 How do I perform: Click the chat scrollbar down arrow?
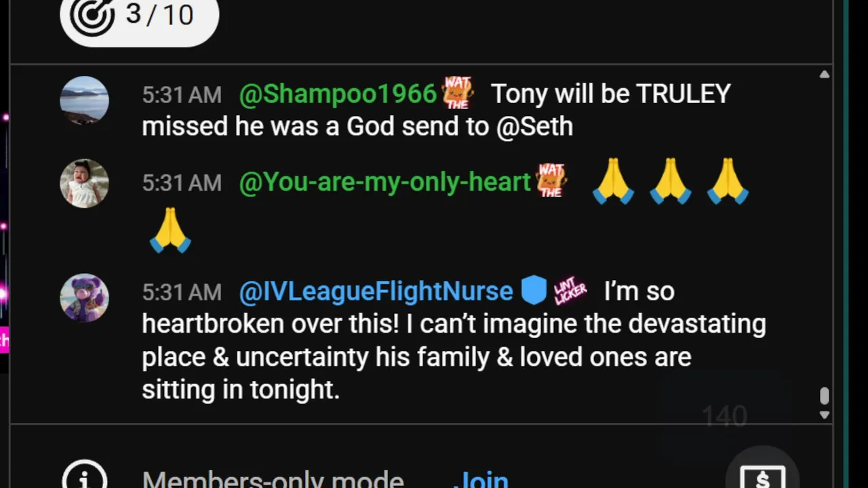tap(825, 415)
